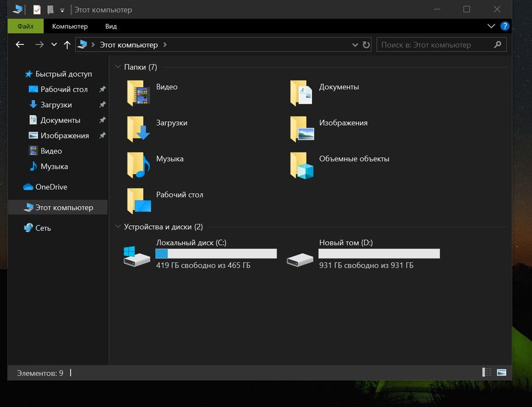Open the Файл menu tab

tap(25, 26)
